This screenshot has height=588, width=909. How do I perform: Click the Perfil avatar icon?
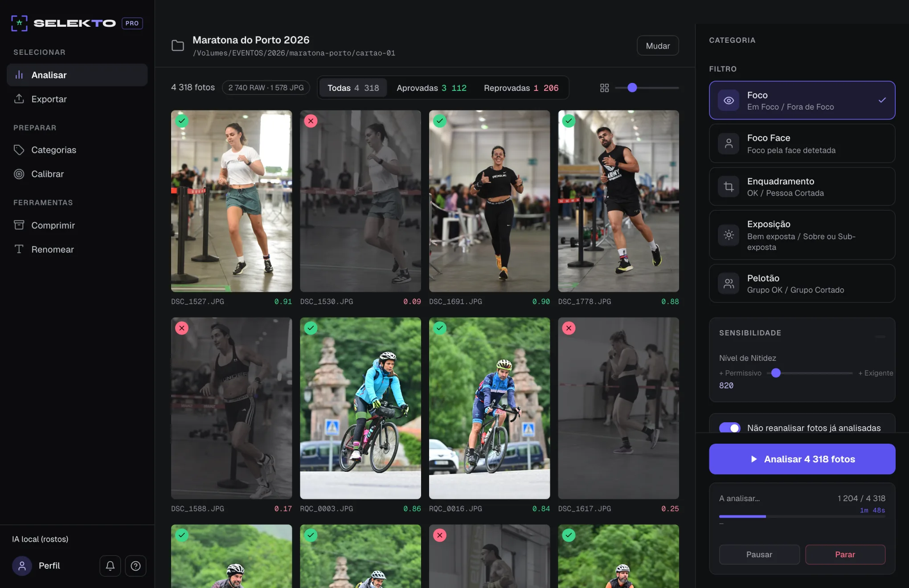[x=22, y=566]
